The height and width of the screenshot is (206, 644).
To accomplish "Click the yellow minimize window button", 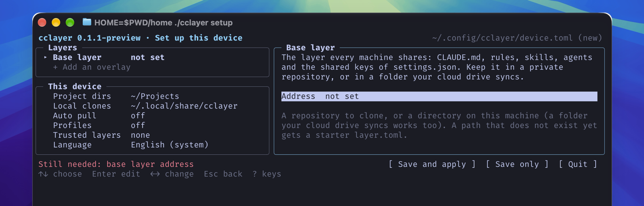I will tap(56, 22).
